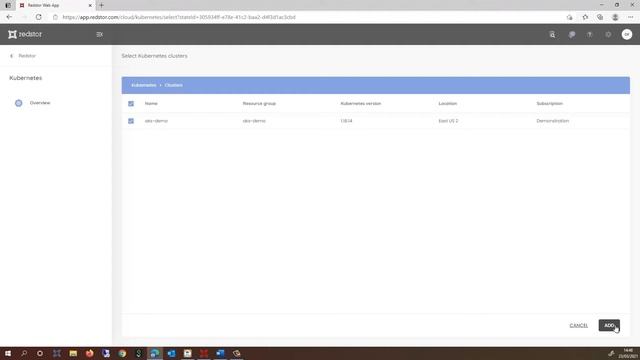This screenshot has width=640, height=360.
Task: Open taskbar search magnifier
Action: click(24, 353)
